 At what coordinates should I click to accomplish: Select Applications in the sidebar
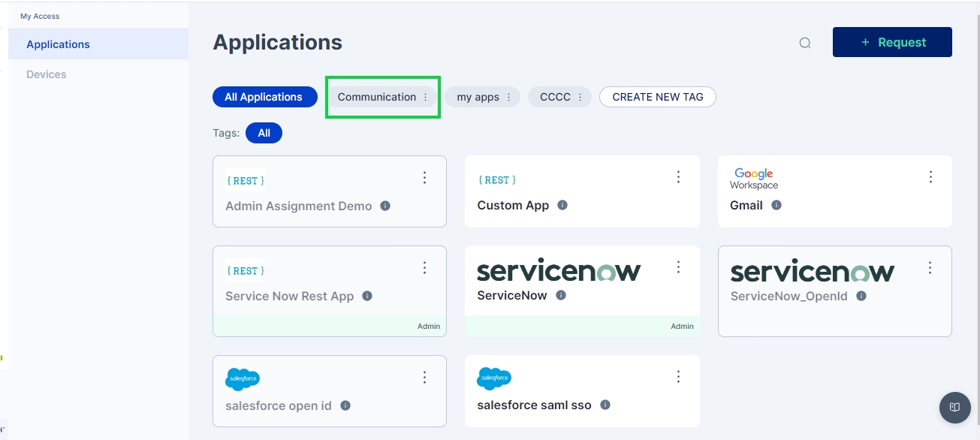coord(58,44)
